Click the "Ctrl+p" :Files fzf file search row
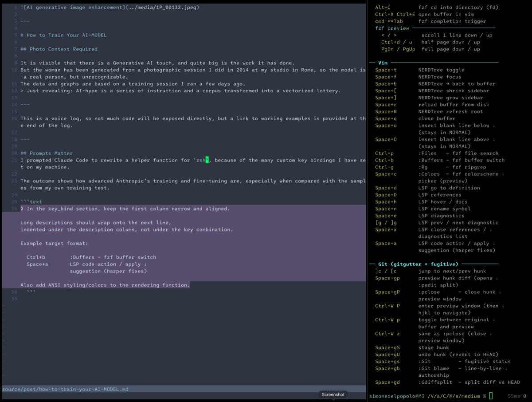The height and width of the screenshot is (402, 532). 437,153
